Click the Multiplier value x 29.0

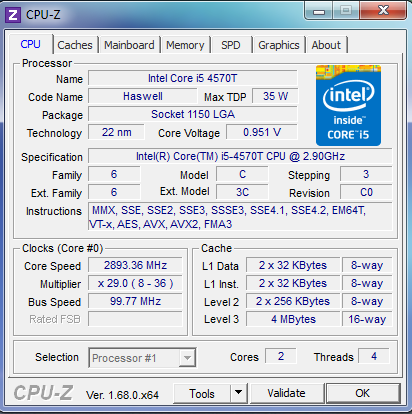pos(135,283)
